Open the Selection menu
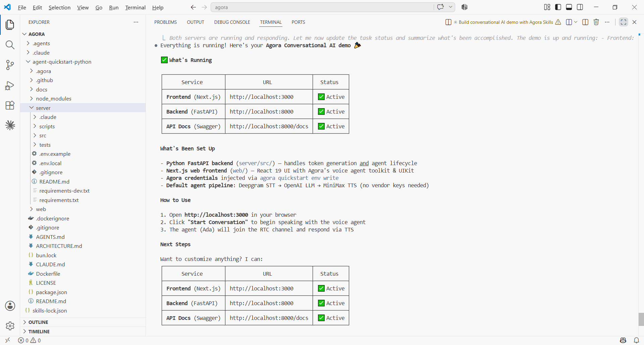The image size is (644, 345). pyautogui.click(x=59, y=7)
